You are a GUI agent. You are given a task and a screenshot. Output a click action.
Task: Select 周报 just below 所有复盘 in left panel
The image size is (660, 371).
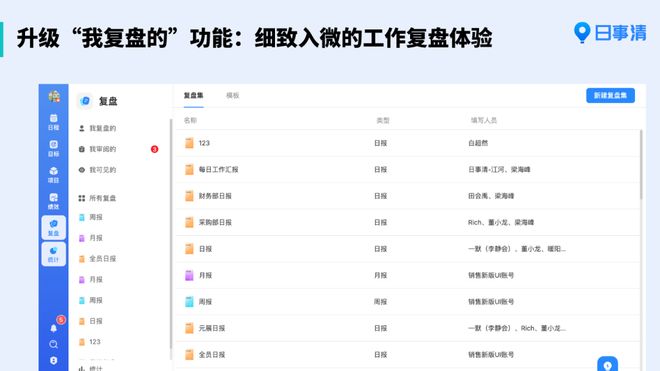click(x=96, y=217)
